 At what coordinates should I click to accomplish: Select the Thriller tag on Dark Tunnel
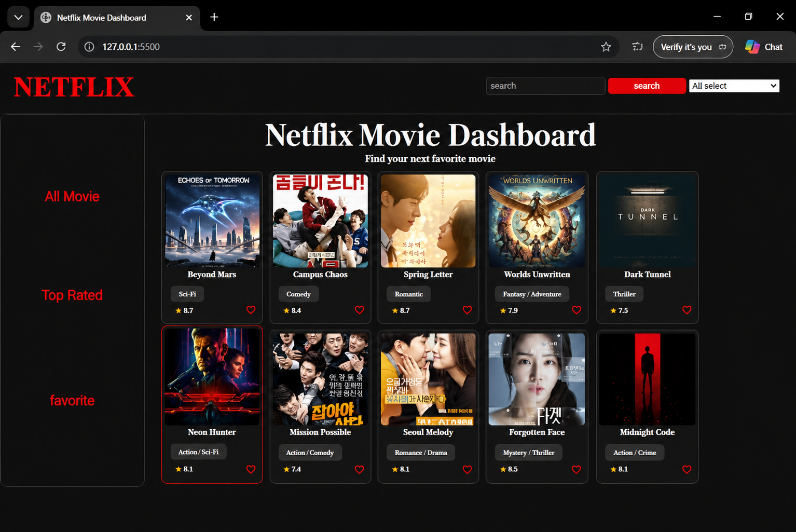pyautogui.click(x=624, y=294)
